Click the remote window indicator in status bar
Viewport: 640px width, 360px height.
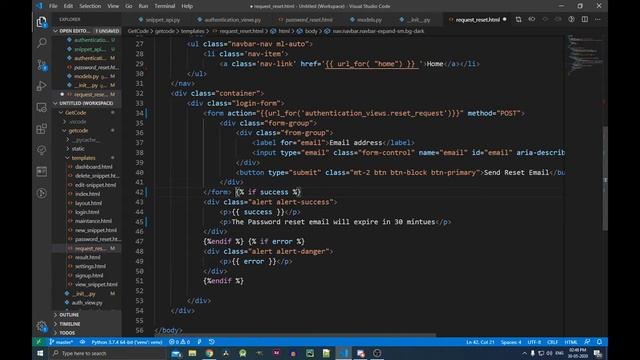[39, 342]
